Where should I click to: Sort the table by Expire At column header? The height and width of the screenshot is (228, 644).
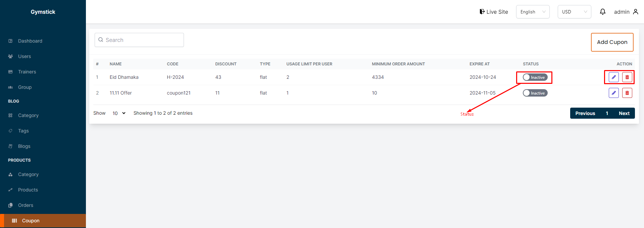click(x=479, y=64)
